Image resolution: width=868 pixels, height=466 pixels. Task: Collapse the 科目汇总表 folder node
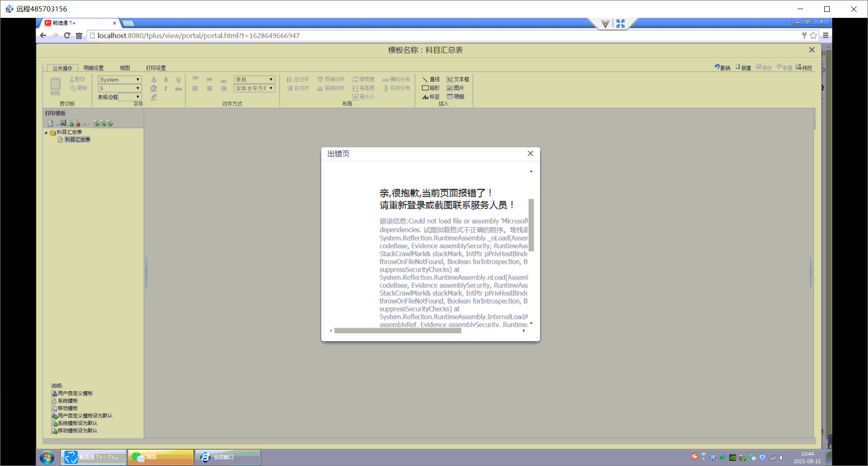[x=46, y=132]
